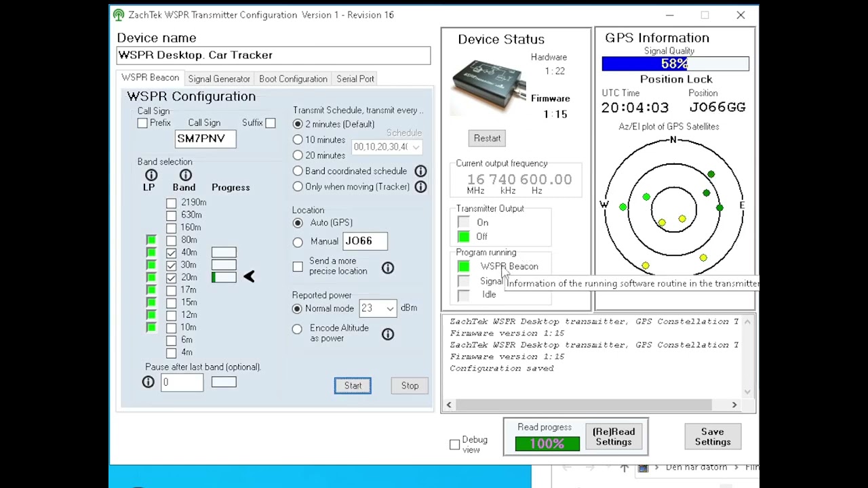Select Only when moving (Tracker) option
Image resolution: width=868 pixels, height=488 pixels.
click(x=298, y=186)
